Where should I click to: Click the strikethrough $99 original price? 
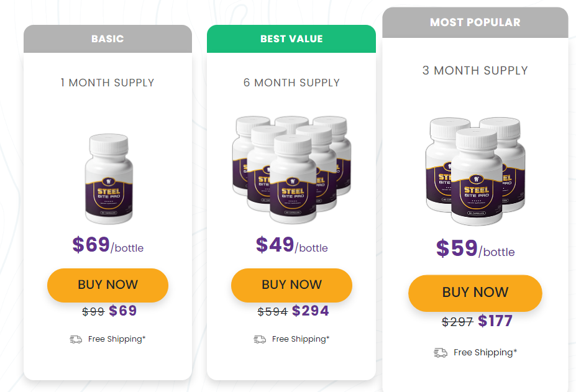tap(93, 312)
